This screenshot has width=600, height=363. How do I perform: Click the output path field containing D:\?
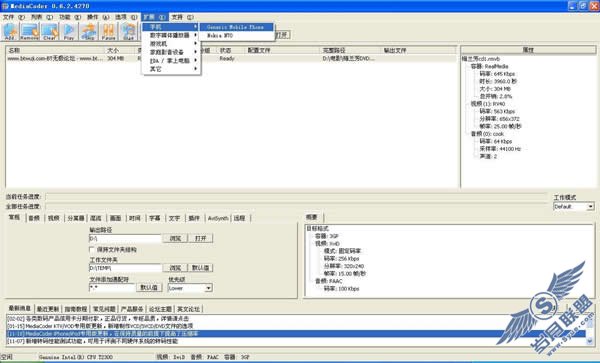click(x=125, y=238)
